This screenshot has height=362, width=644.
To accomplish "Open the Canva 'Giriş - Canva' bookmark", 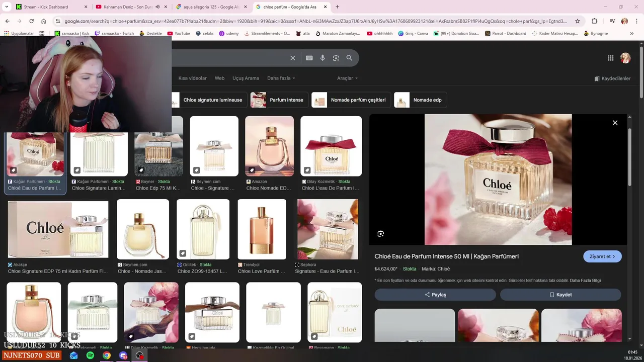I will [x=413, y=34].
